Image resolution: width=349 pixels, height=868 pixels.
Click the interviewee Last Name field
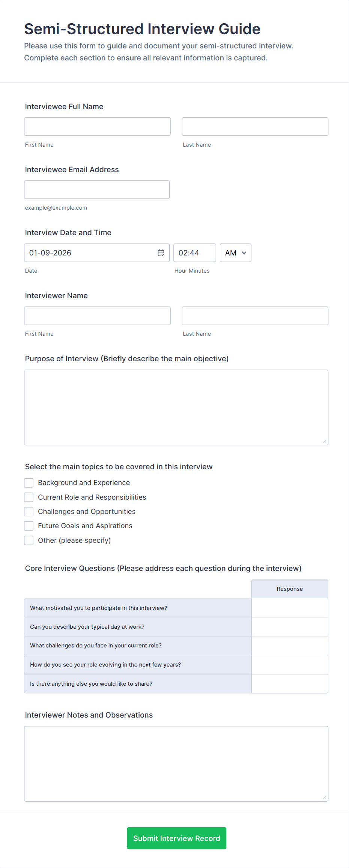coord(255,126)
